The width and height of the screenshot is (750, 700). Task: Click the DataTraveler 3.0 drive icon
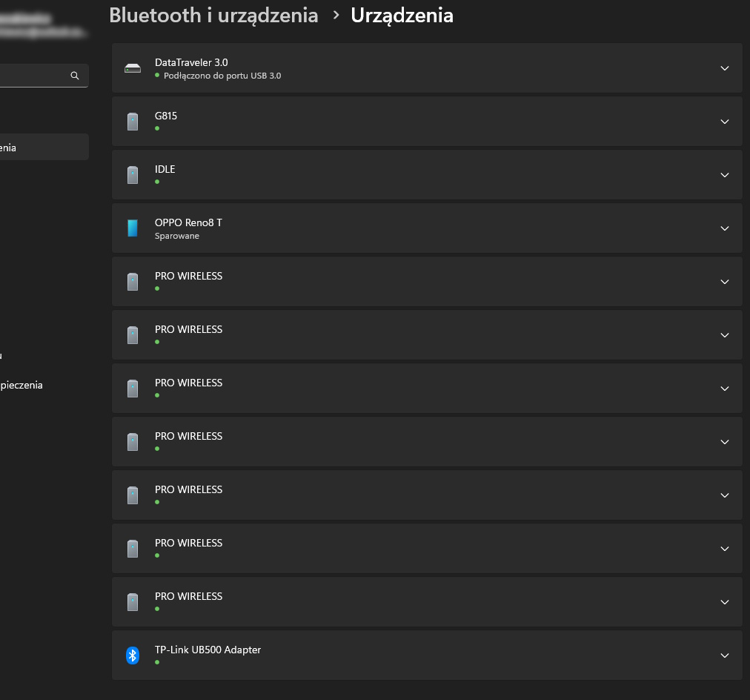tap(133, 68)
